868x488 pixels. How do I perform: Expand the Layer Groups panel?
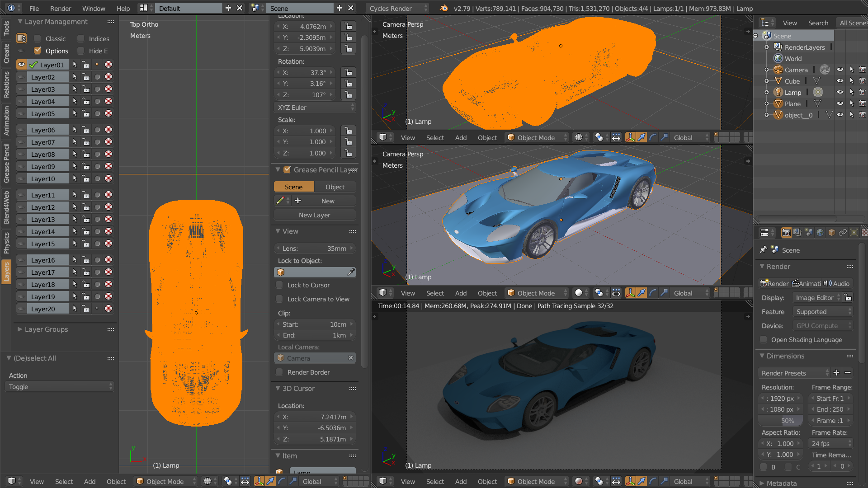(x=46, y=329)
